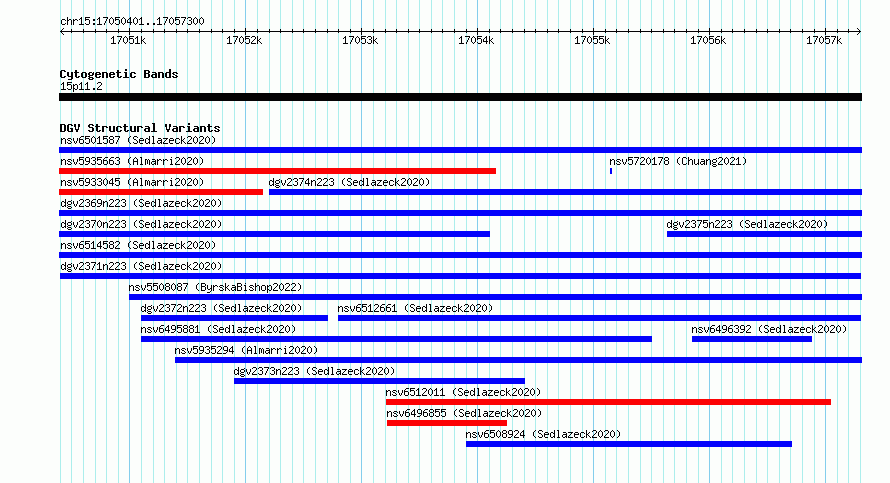
Task: Select the blue dgv2369n223 variant bar
Action: coord(460,213)
